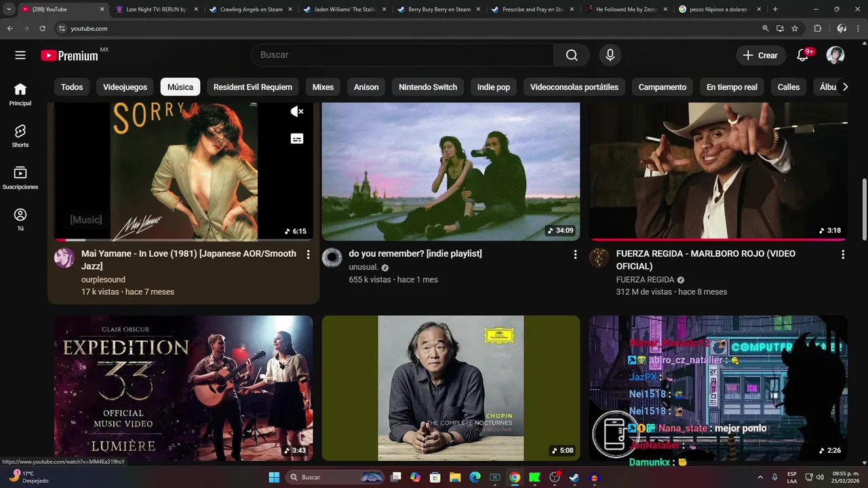
Task: Open the Chopin Complete Nocturnes thumbnail
Action: click(451, 388)
